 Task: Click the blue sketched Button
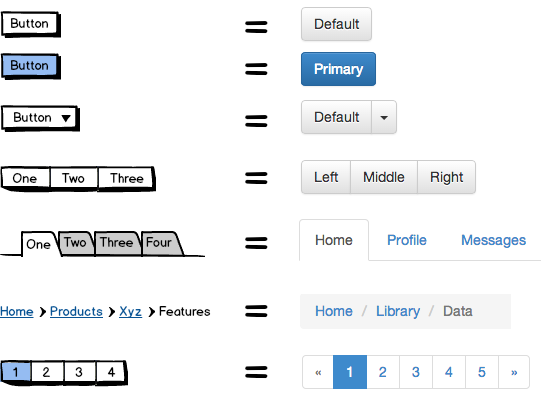(x=30, y=66)
